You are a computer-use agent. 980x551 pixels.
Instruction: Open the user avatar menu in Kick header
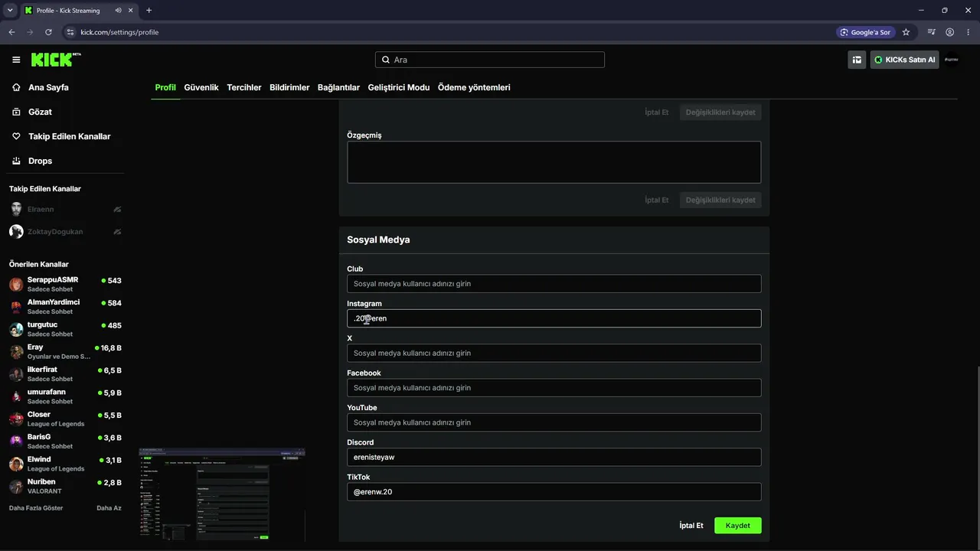pyautogui.click(x=952, y=60)
